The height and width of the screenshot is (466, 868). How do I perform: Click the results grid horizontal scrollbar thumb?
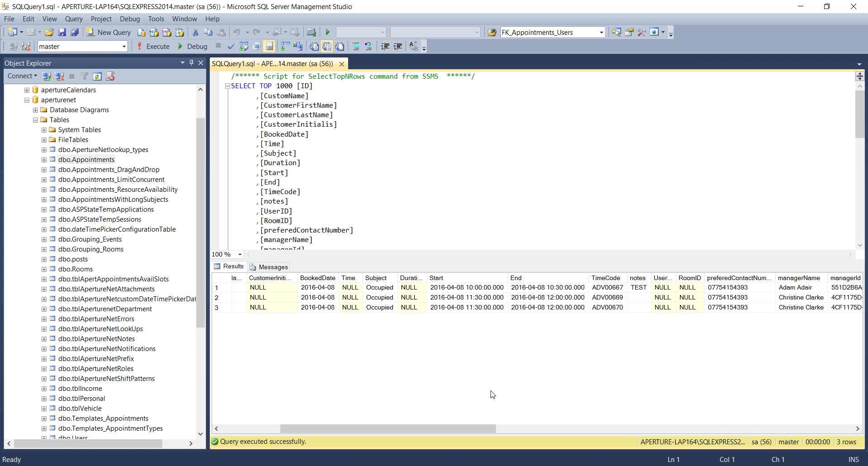pyautogui.click(x=387, y=428)
